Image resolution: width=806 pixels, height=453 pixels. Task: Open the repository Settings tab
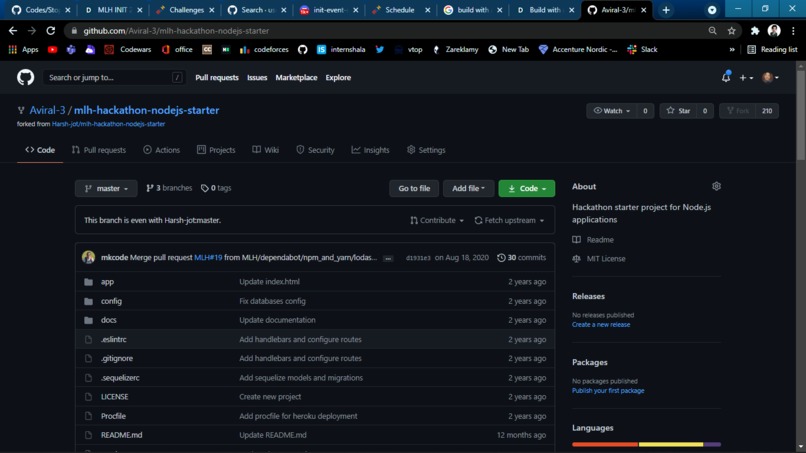426,150
